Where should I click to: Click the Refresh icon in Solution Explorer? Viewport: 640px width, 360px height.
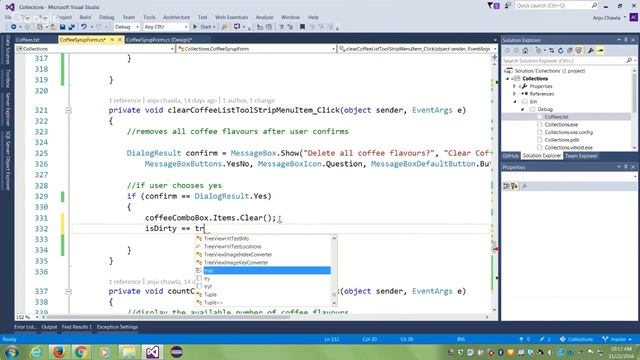560,51
